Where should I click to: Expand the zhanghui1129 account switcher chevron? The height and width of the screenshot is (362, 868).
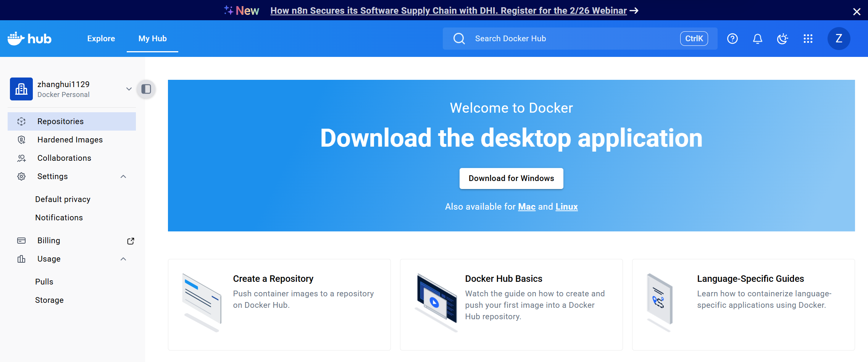point(129,89)
